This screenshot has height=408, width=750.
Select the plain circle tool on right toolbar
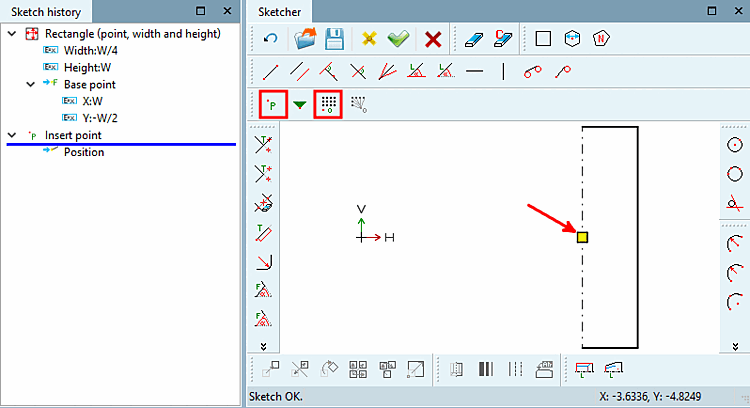coord(735,174)
